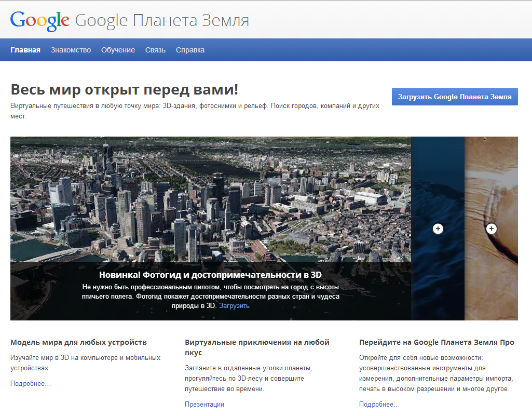Open Подробнее link under Планета Земля Про
This screenshot has width=532, height=416.
tap(379, 404)
